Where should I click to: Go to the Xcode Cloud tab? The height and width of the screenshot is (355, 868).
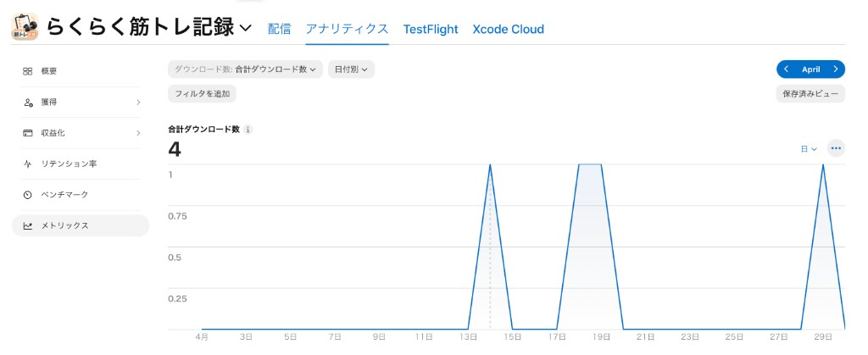coord(509,29)
